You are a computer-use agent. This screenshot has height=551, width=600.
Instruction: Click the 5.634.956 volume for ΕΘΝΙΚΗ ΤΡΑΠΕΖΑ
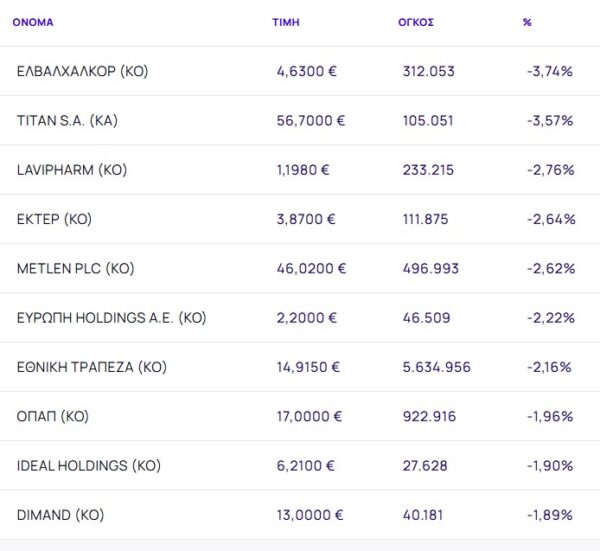435,367
